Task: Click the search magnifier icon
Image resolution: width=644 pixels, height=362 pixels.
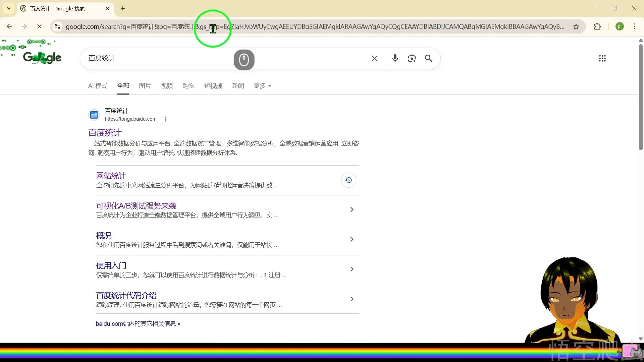Action: (428, 58)
